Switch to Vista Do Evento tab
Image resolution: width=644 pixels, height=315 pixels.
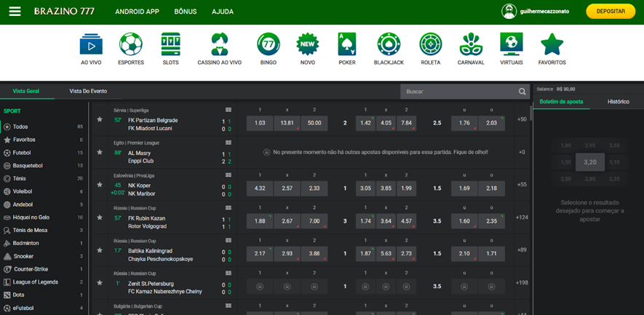(x=88, y=91)
